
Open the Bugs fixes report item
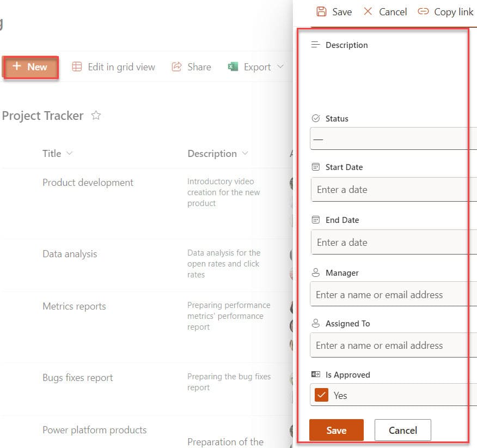pos(77,378)
